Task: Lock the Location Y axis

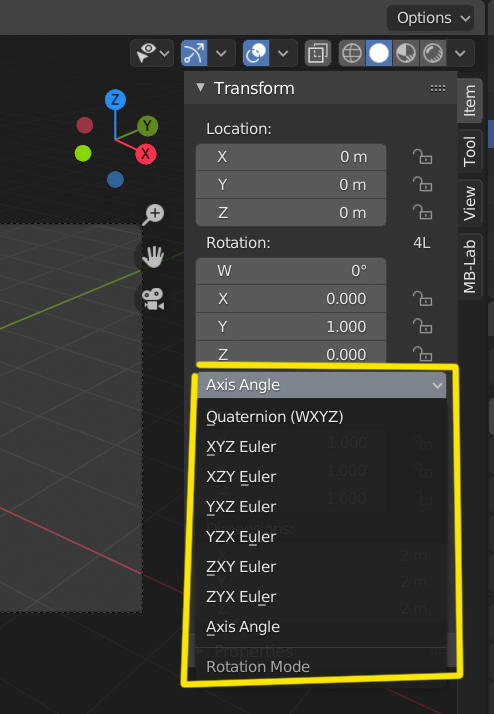Action: click(423, 184)
